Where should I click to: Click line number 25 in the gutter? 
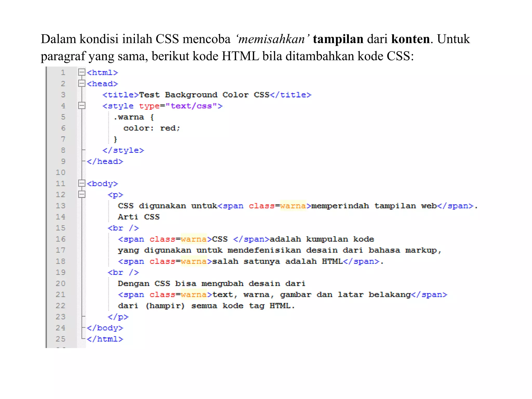point(61,339)
